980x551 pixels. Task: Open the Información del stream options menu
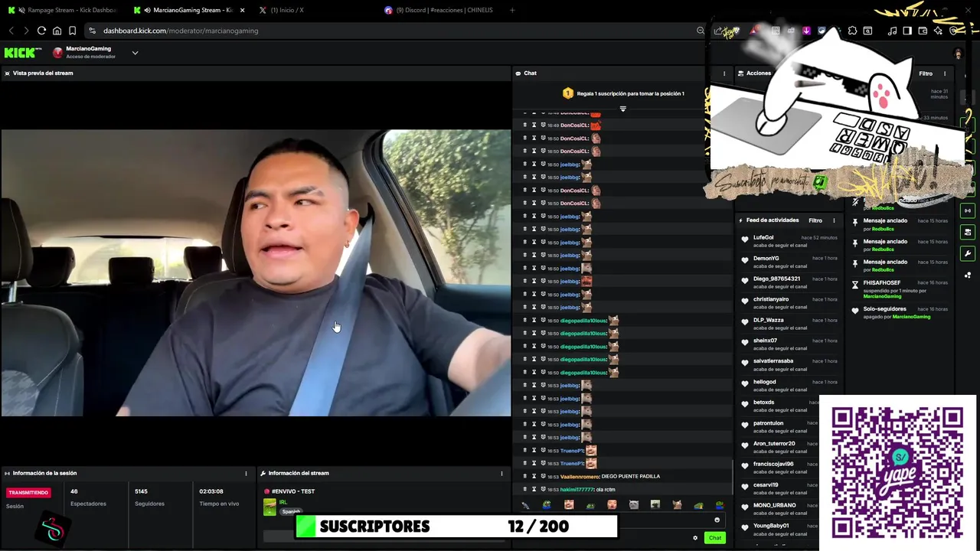pos(501,474)
